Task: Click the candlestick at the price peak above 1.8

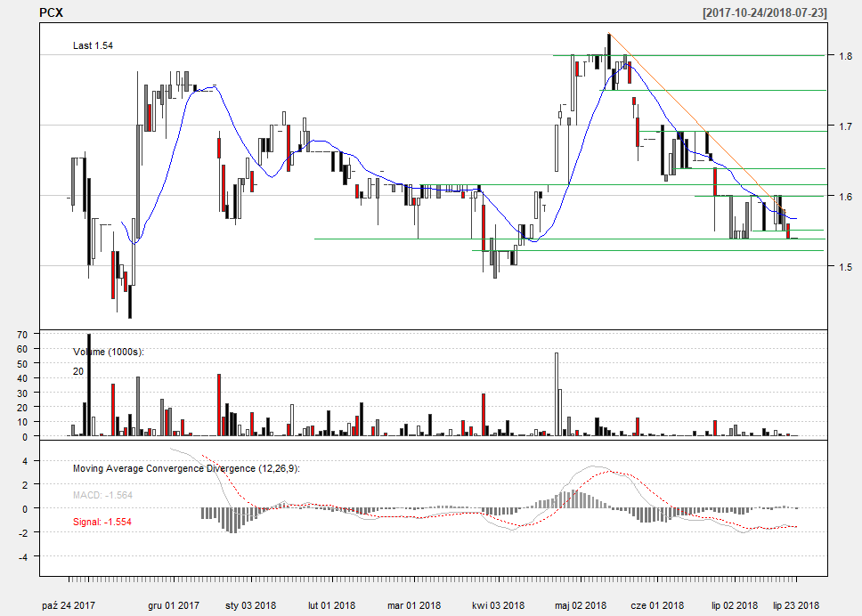Action: (609, 52)
